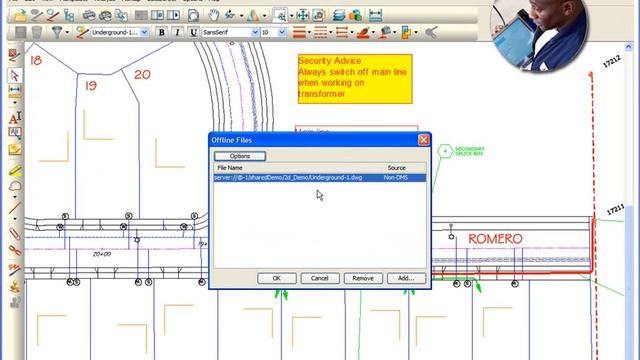Click the vertical scrollbar at right of drawing
Image resolution: width=640 pixels, height=360 pixels.
[x=629, y=200]
